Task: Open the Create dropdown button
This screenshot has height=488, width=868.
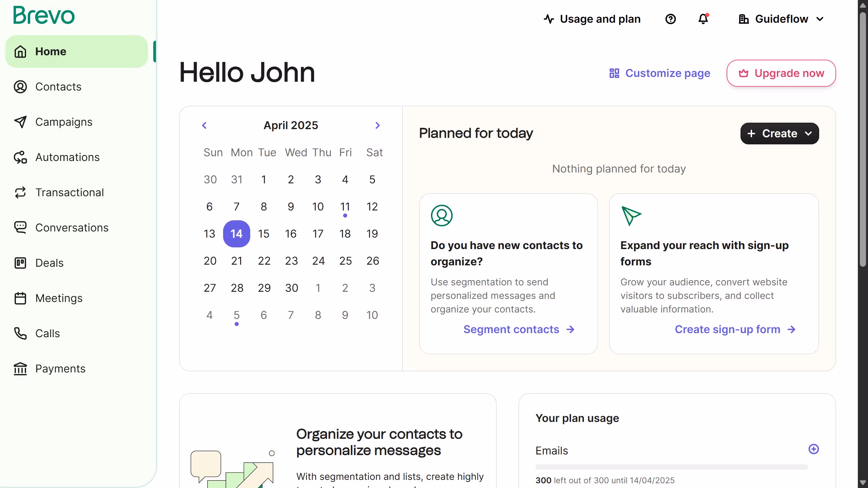Action: point(779,134)
